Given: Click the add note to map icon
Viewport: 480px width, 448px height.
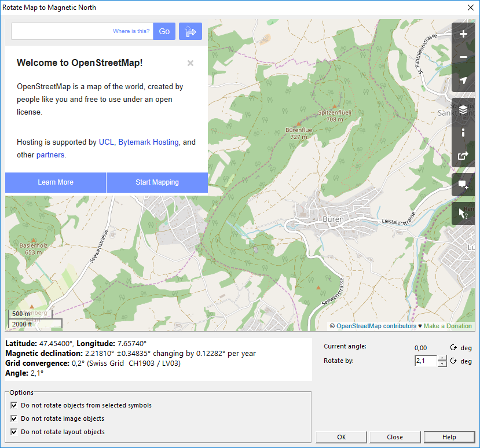Looking at the screenshot, I should coord(463,185).
